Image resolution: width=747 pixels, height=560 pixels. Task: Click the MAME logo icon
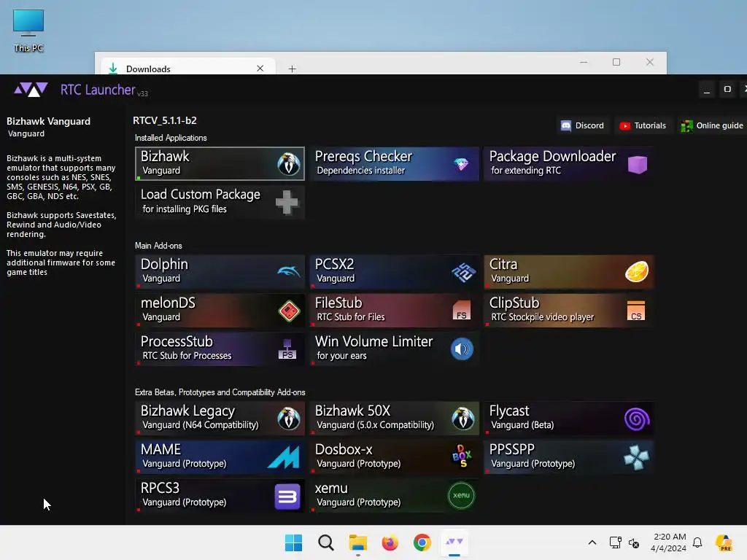point(284,457)
